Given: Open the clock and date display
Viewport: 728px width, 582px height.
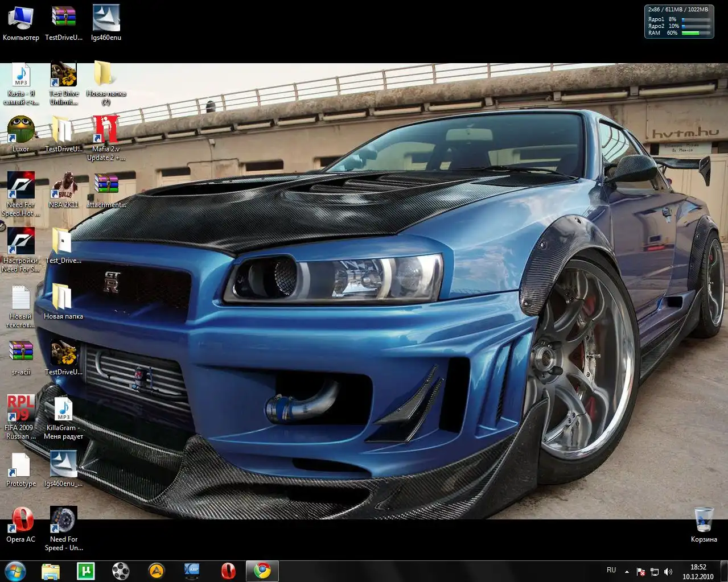Looking at the screenshot, I should [698, 571].
